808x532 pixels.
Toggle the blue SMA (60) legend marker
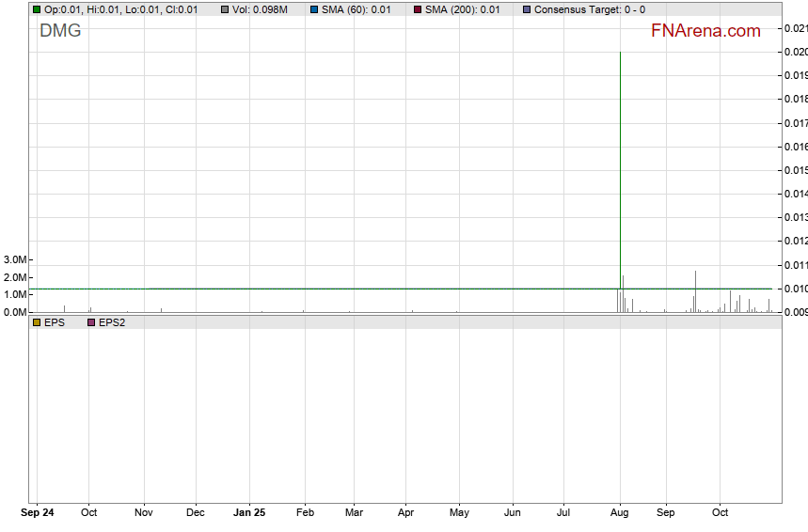pos(314,9)
